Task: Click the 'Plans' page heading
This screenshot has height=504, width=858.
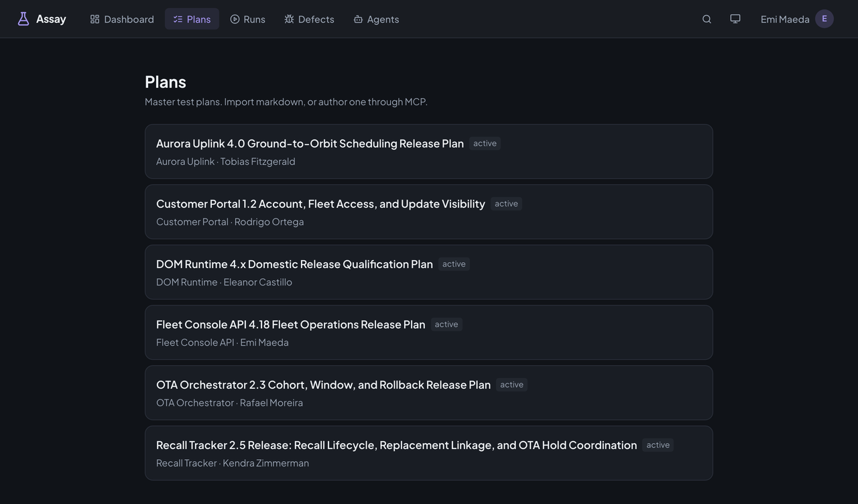Action: click(x=166, y=82)
